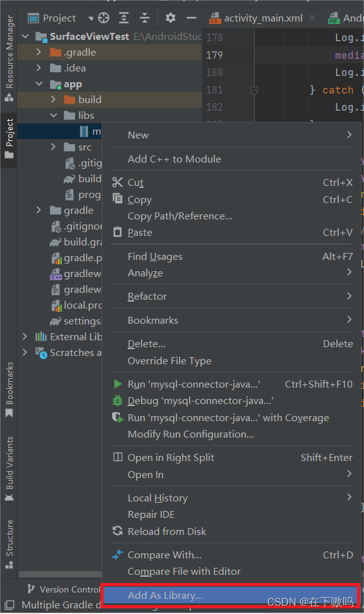The height and width of the screenshot is (614, 364).
Task: Choose Cut from context menu
Action: (x=232, y=183)
